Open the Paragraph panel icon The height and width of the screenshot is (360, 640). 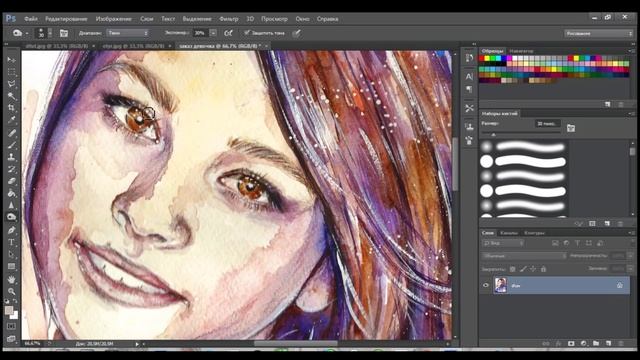tap(469, 89)
